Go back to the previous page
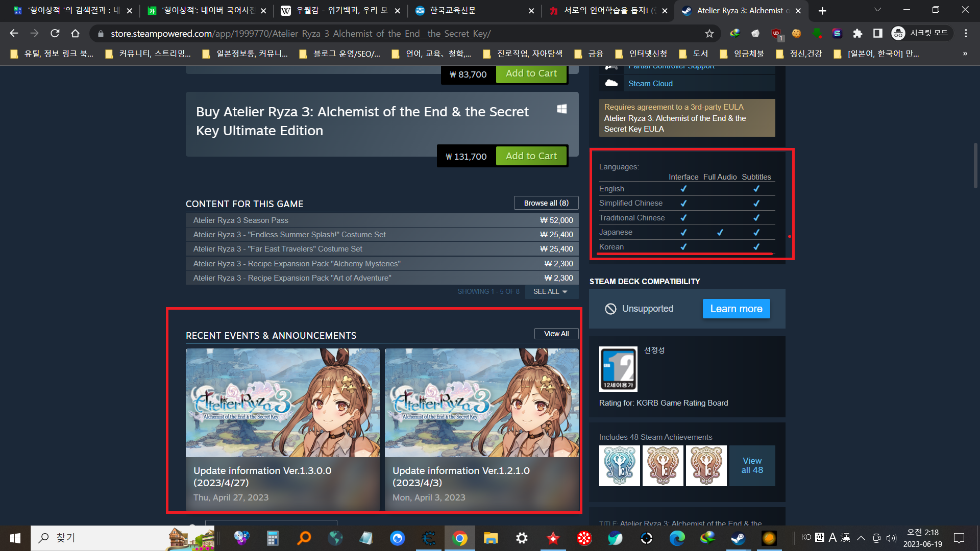Screen dimensions: 980x551 click(14, 33)
